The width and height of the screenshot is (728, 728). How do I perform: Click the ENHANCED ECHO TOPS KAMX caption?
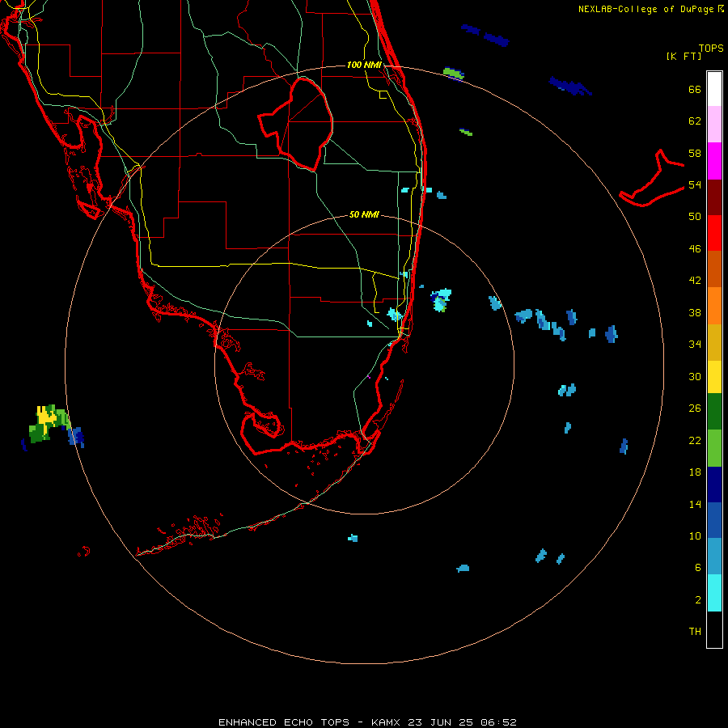coord(367,722)
